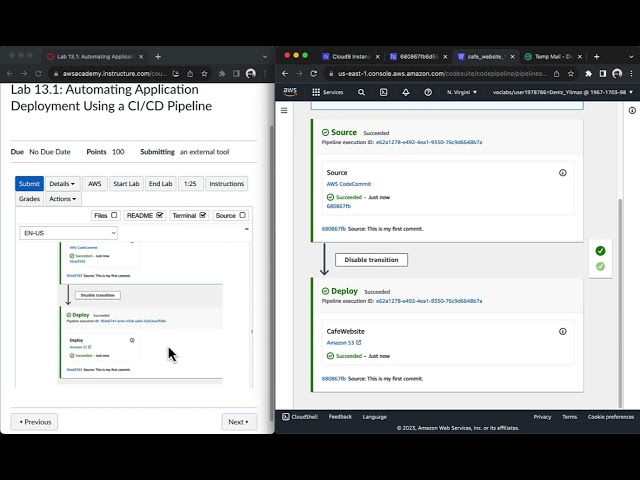The image size is (640, 480).
Task: Click the AWS console address bar
Action: click(443, 73)
